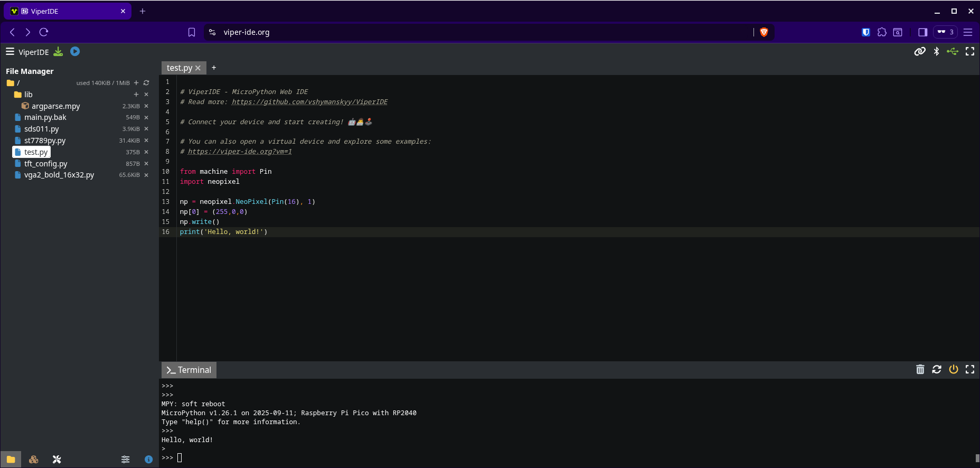The height and width of the screenshot is (468, 980).
Task: Connect a device via USB
Action: click(x=953, y=51)
